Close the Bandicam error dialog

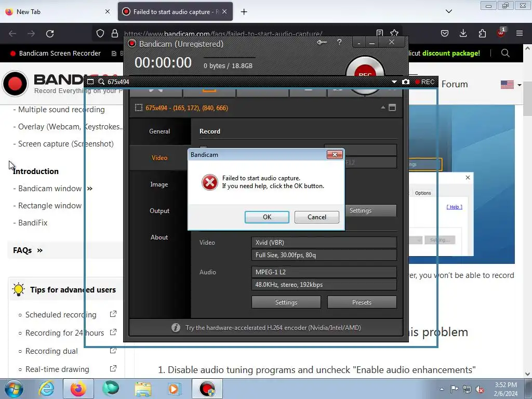335,155
